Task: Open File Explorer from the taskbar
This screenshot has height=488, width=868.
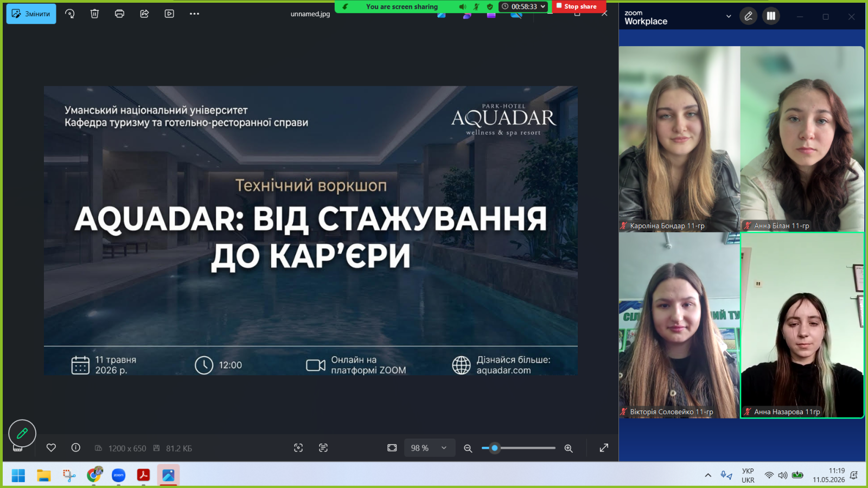Action: click(43, 476)
